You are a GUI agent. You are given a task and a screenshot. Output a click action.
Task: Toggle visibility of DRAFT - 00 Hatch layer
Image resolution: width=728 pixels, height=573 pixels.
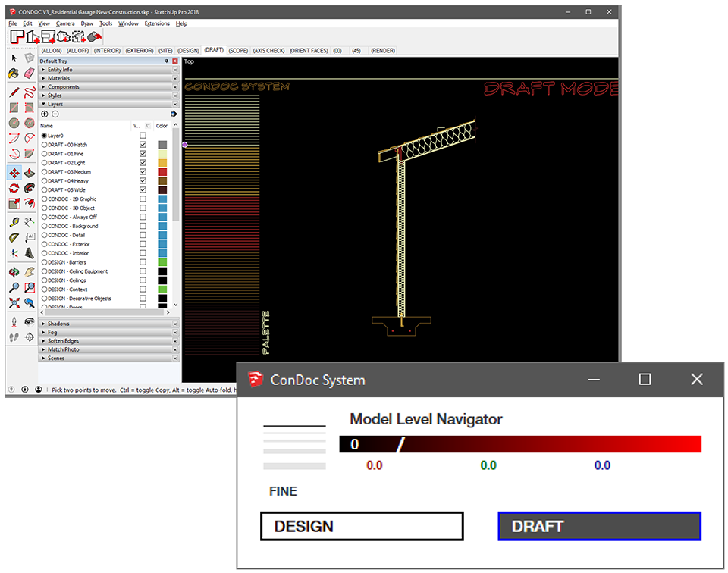pos(143,145)
